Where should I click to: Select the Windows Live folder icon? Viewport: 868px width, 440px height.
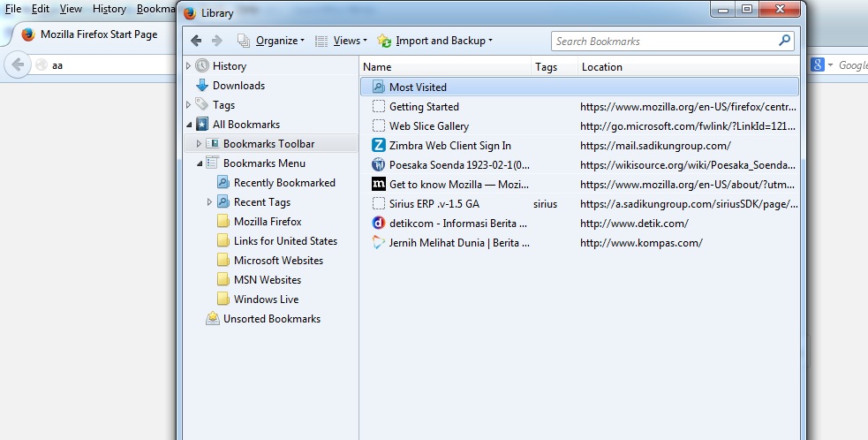(223, 300)
